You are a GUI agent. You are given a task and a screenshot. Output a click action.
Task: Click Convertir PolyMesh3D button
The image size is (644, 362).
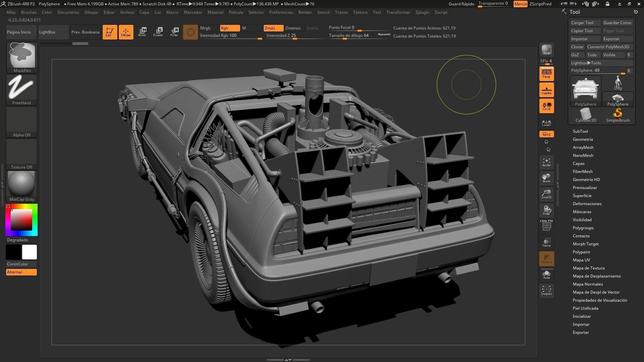click(610, 47)
